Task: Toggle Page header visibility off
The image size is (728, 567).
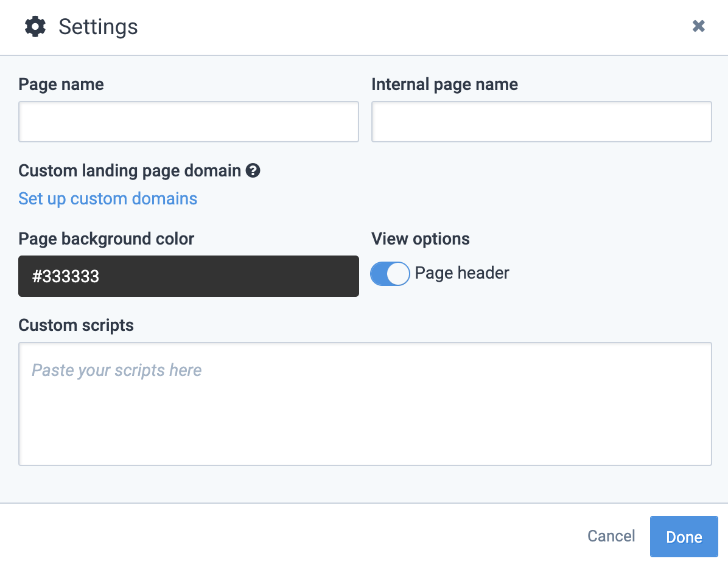Action: (390, 273)
